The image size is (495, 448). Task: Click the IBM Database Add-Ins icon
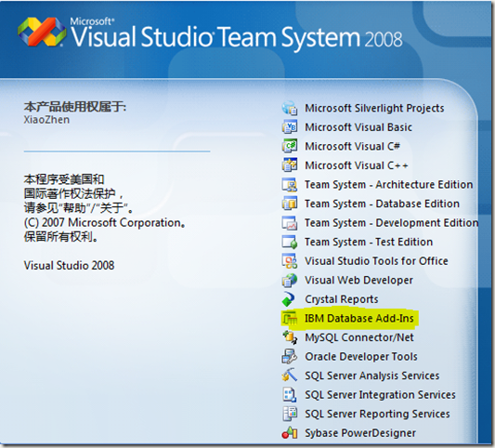(290, 319)
